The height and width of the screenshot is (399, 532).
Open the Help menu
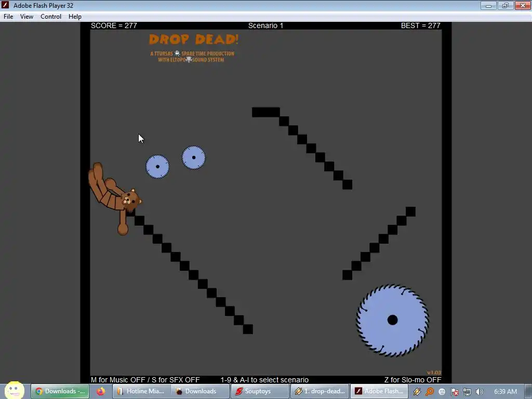(x=75, y=17)
